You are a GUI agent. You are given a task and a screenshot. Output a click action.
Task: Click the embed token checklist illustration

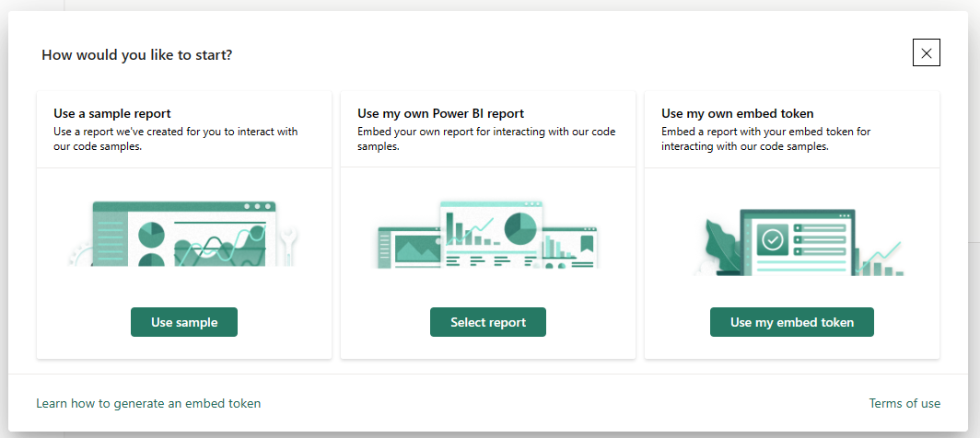(x=799, y=242)
